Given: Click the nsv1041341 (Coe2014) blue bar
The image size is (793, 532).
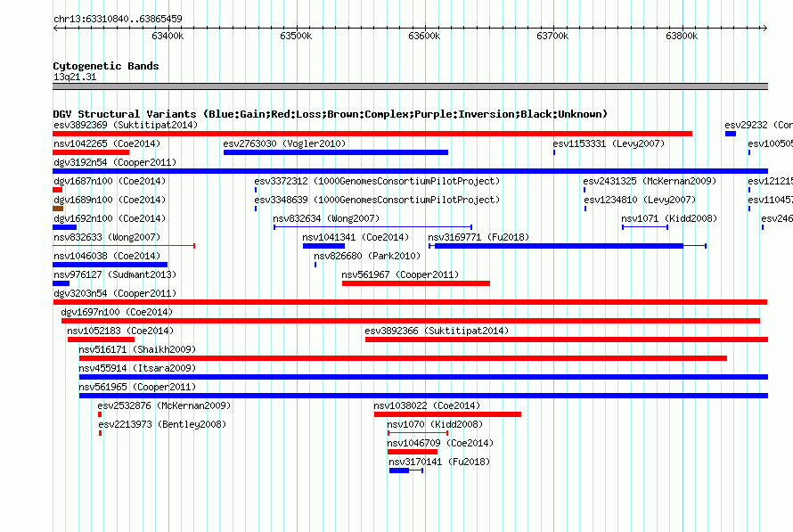Looking at the screenshot, I should coord(323,246).
